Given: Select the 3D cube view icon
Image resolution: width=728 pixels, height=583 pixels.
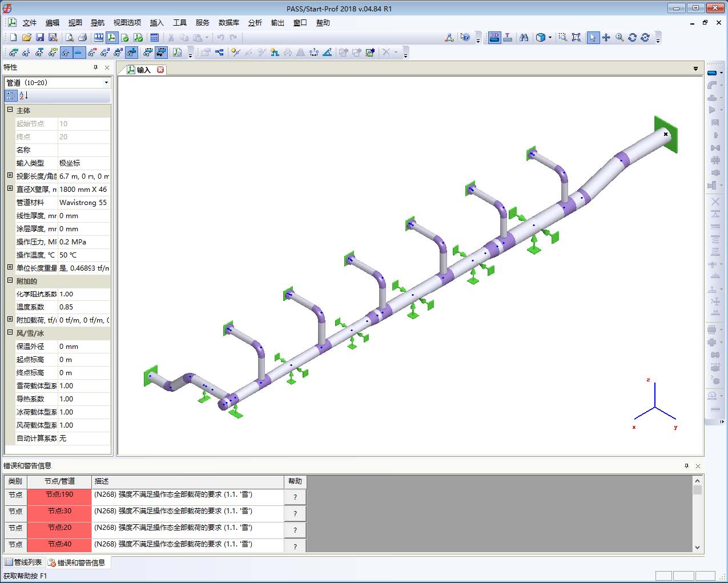Looking at the screenshot, I should (x=540, y=38).
